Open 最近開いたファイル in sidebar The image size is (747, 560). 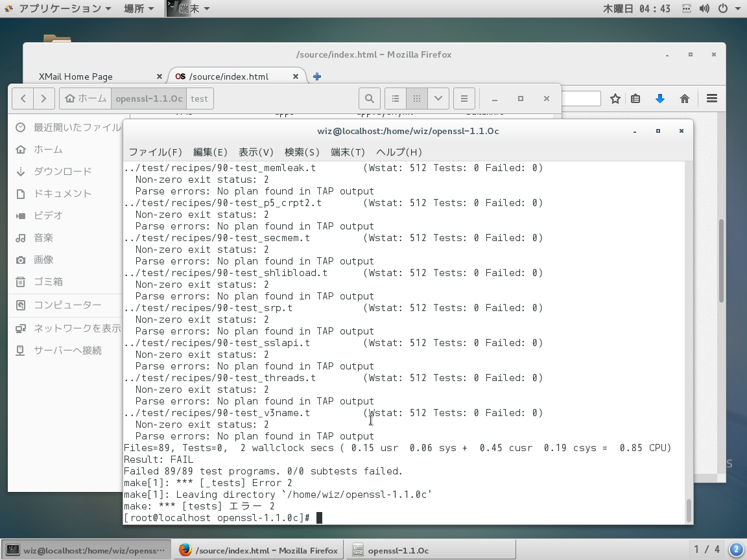[x=68, y=127]
